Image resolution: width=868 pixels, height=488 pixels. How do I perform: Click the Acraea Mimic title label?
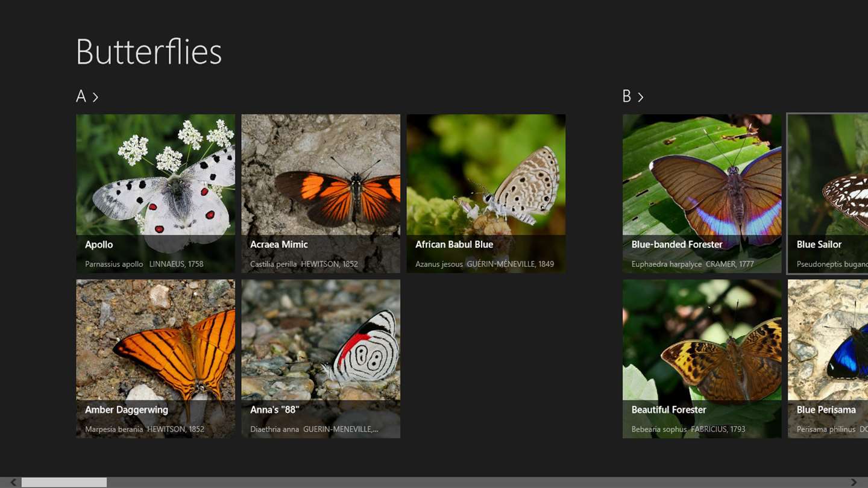click(278, 245)
